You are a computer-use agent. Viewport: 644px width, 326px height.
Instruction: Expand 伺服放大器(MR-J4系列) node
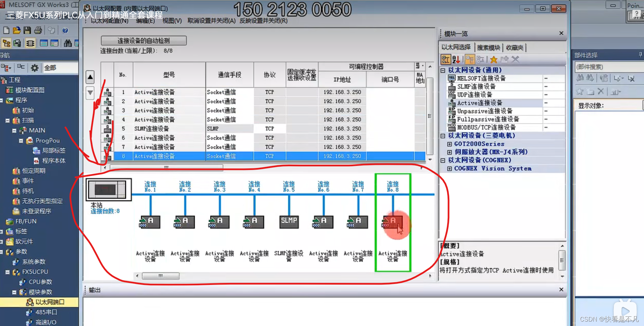(449, 152)
